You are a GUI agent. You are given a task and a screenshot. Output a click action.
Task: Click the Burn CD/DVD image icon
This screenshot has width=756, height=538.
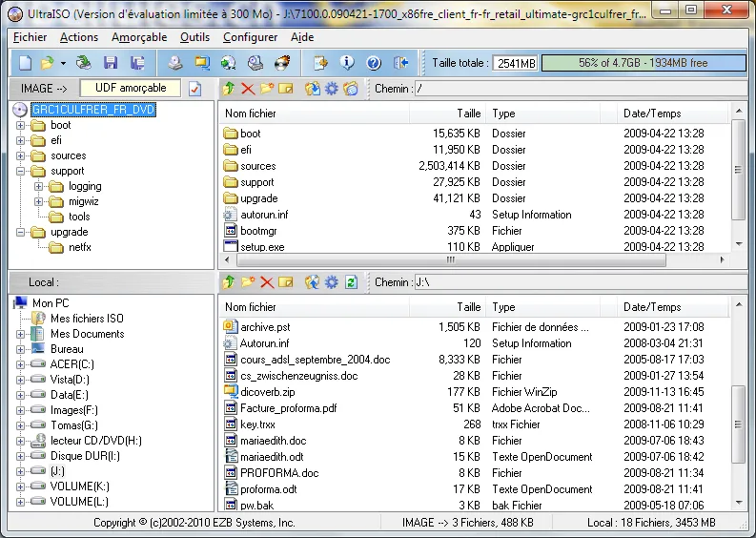[282, 63]
